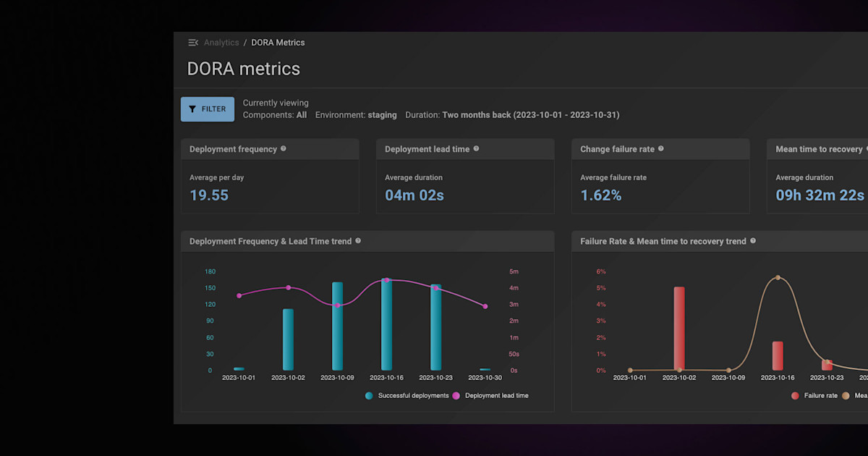
Task: Click the DORA metrics page heading
Action: (244, 69)
